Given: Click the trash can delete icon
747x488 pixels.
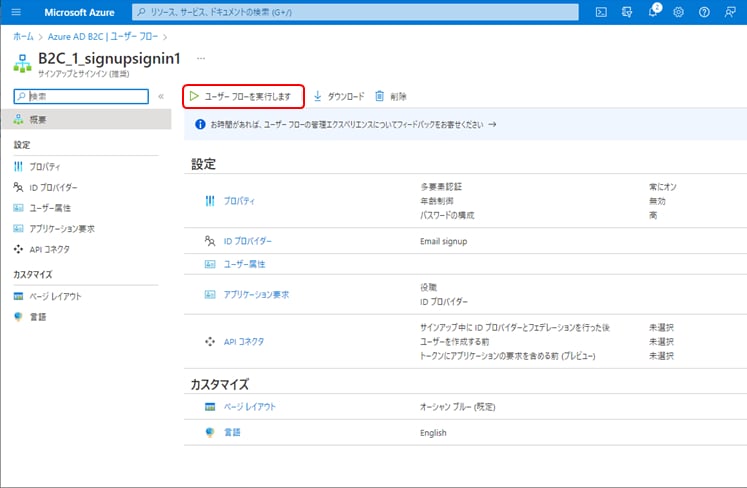Looking at the screenshot, I should [379, 96].
